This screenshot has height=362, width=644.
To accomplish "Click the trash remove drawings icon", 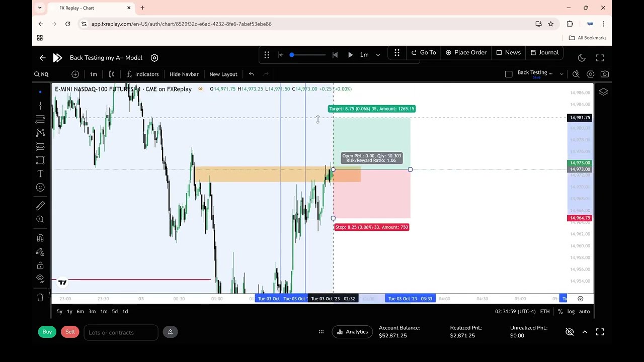I will point(40,297).
